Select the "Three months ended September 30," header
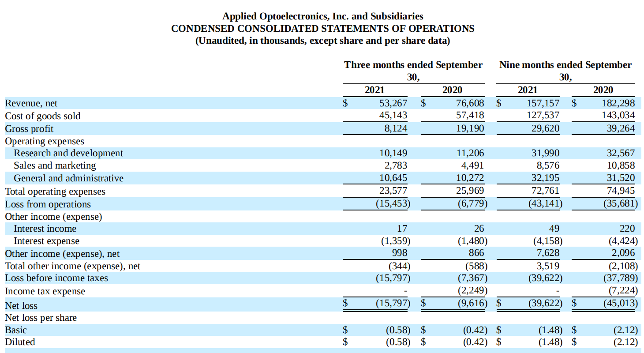Image resolution: width=644 pixels, height=353 pixels. click(413, 71)
